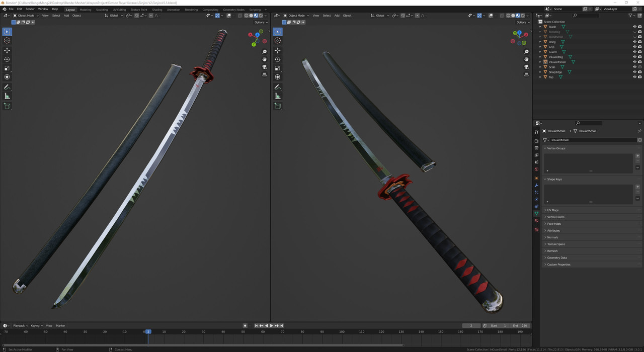Image resolution: width=644 pixels, height=352 pixels.
Task: Toggle camera view in left viewport
Action: coord(265,67)
